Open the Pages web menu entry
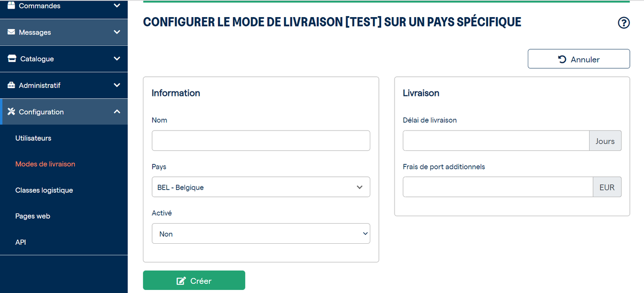The height and width of the screenshot is (293, 644). [33, 216]
